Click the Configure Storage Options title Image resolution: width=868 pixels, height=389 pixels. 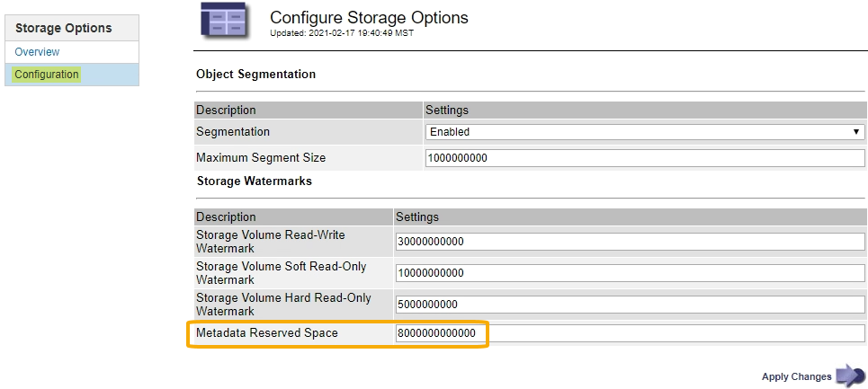click(x=369, y=17)
